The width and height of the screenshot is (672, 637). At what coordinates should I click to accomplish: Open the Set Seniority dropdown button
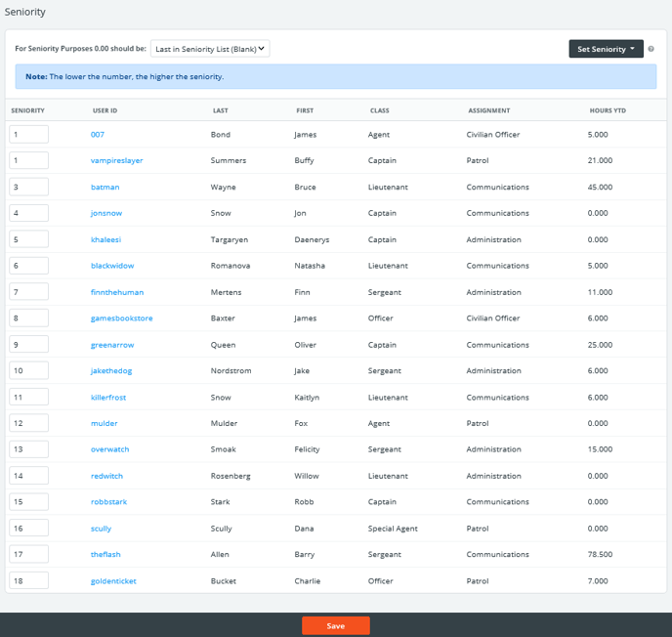pyautogui.click(x=606, y=49)
